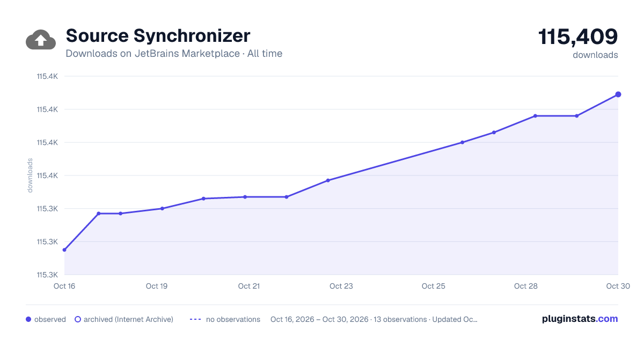
Task: Click the 'Oct 16' axis label
Action: 64,286
